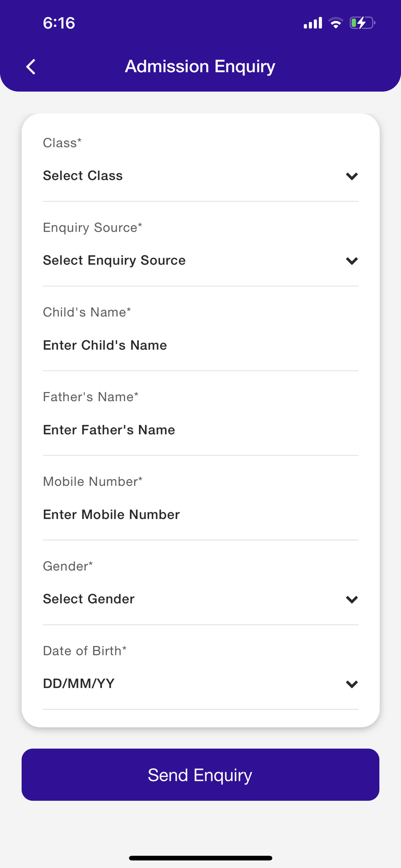Screen dimensions: 401x868
Task: Click the chevron arrow beside DD/MM/YY
Action: pos(352,684)
